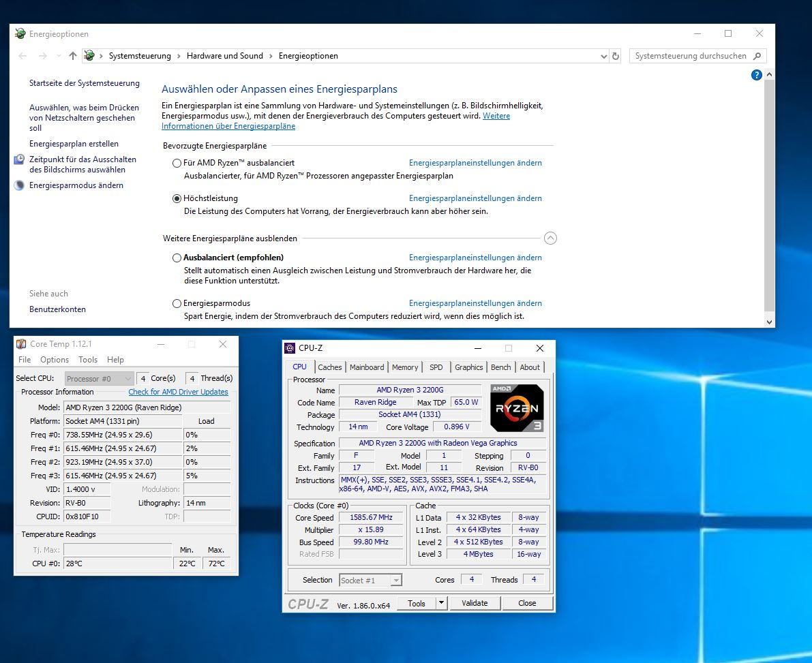Expand the Systemsteuerung breadcrumb chevron
Viewport: 812px width, 663px height.
tap(179, 56)
